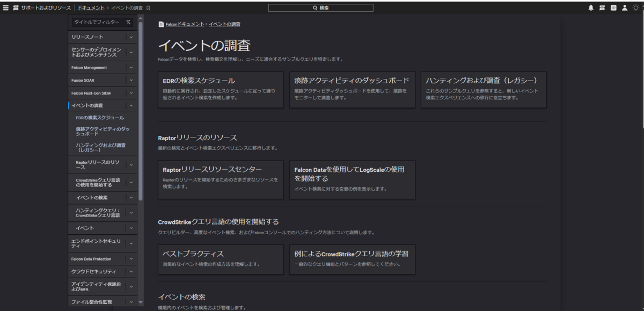The height and width of the screenshot is (311, 644).
Task: Open 例によるCrowdStrikeクエリ言語の学習 card
Action: pos(352,259)
